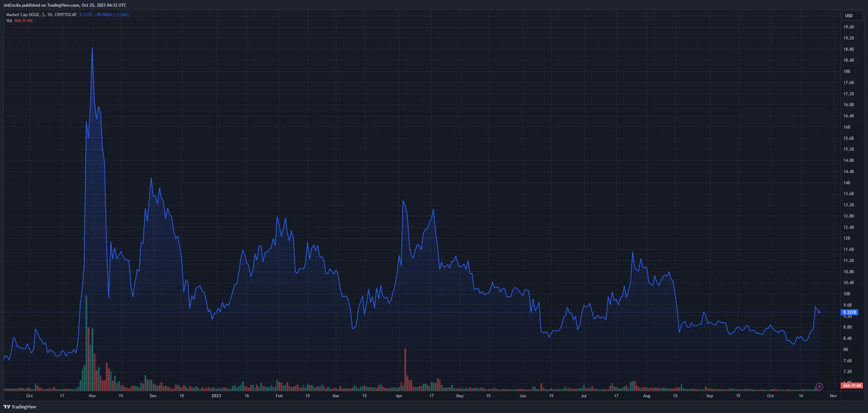Click the Aug label on time axis
This screenshot has width=868, height=413.
click(646, 396)
